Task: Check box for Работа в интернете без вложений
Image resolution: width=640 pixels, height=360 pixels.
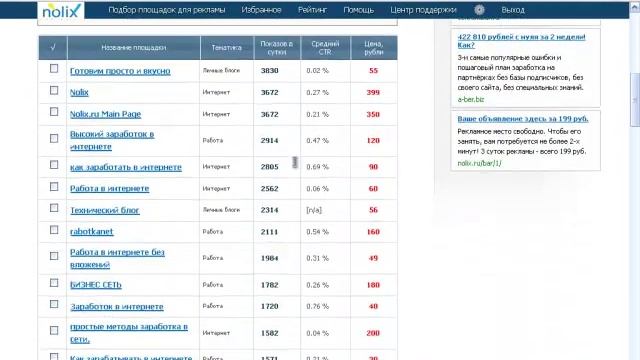Action: (54, 256)
